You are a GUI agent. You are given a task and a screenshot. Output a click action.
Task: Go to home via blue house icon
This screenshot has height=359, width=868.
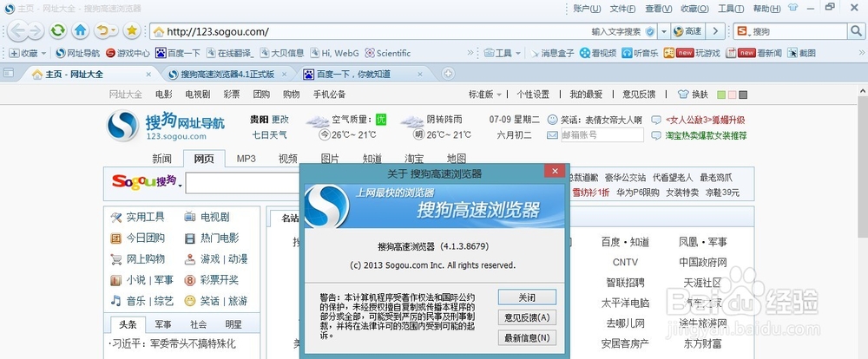tap(81, 31)
